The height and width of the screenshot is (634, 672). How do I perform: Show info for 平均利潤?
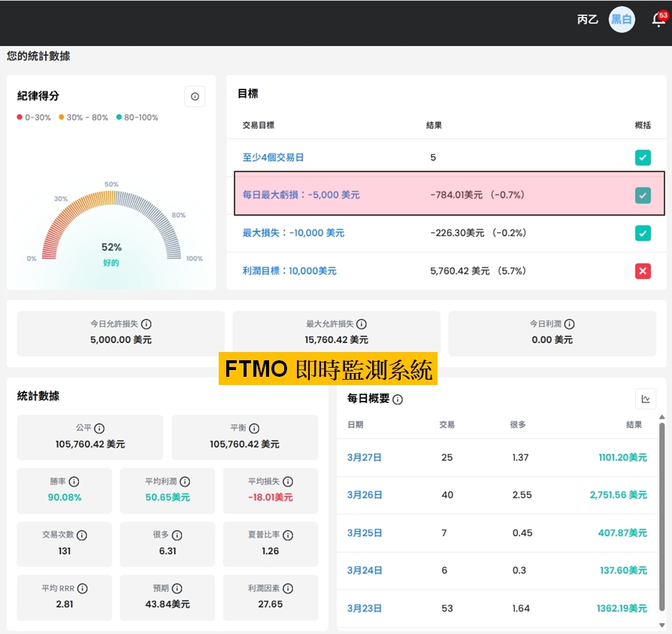[x=185, y=482]
